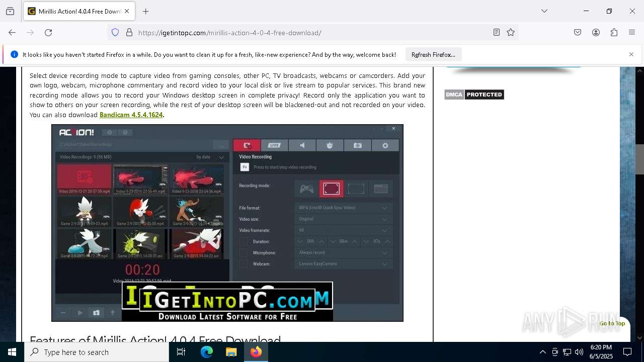Show site security info via padlock icon
This screenshot has width=644, height=362.
click(x=129, y=33)
